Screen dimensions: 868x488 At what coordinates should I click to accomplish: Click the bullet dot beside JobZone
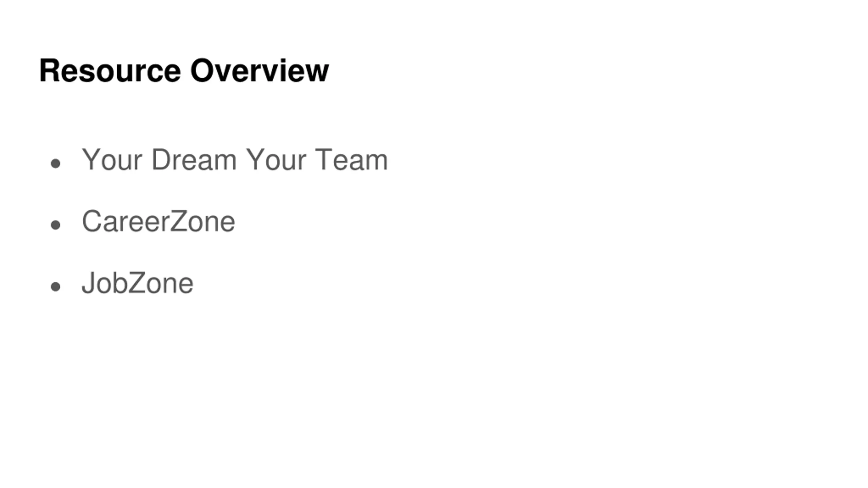pos(55,287)
